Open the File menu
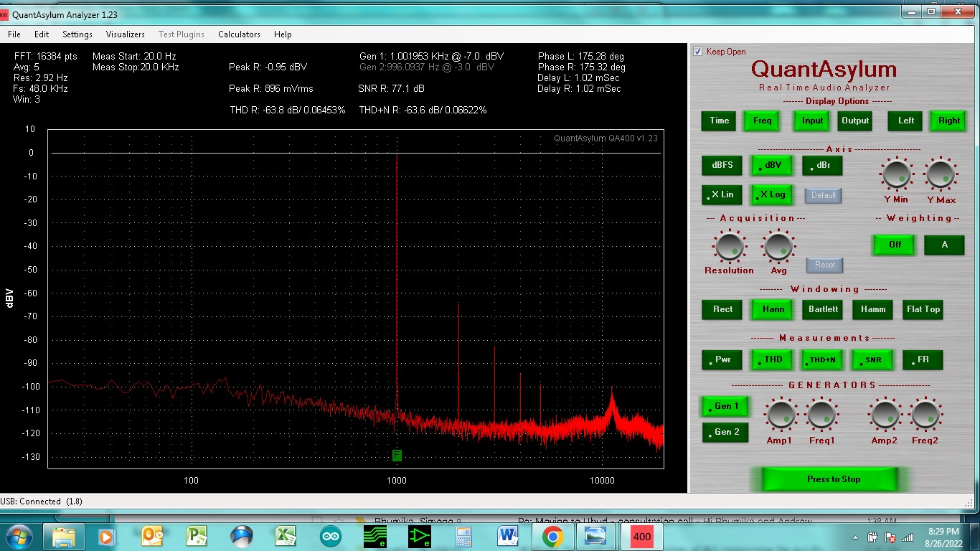This screenshot has width=980, height=551. (14, 34)
